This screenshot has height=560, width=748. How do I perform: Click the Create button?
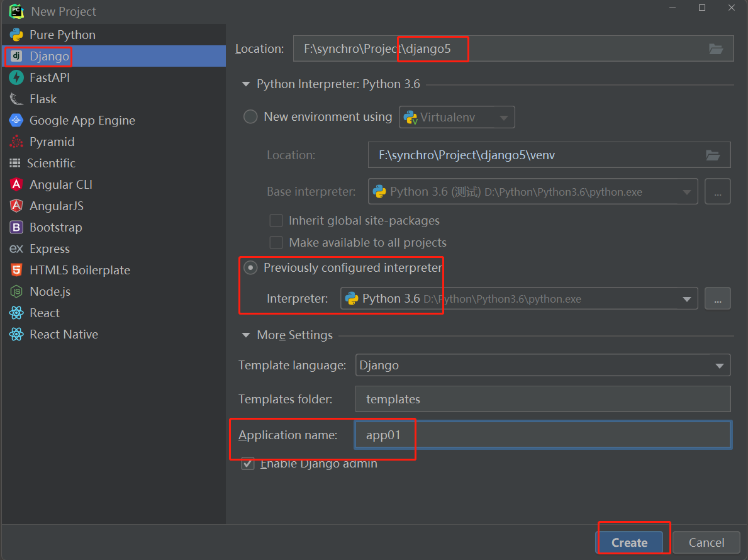(x=629, y=543)
